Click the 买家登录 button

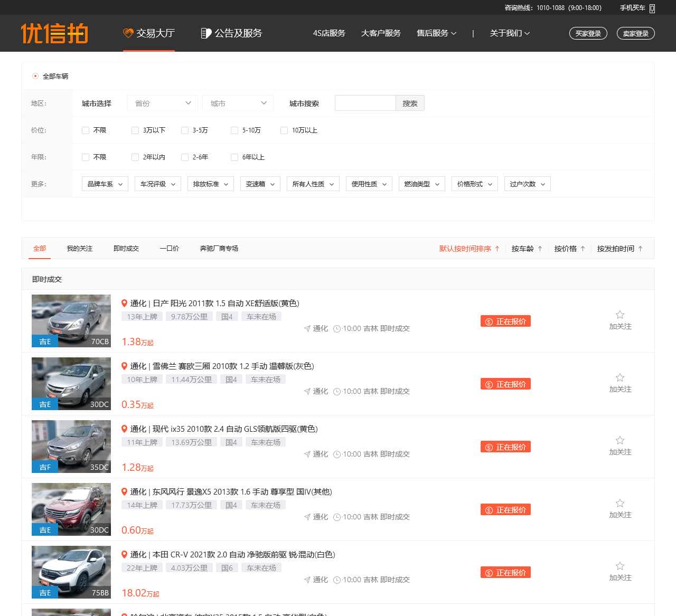588,33
